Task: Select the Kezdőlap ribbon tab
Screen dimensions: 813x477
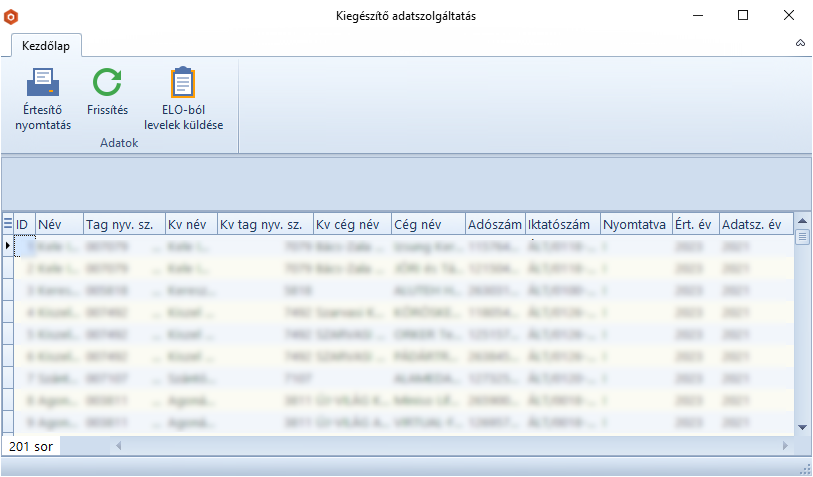Action: pos(47,45)
